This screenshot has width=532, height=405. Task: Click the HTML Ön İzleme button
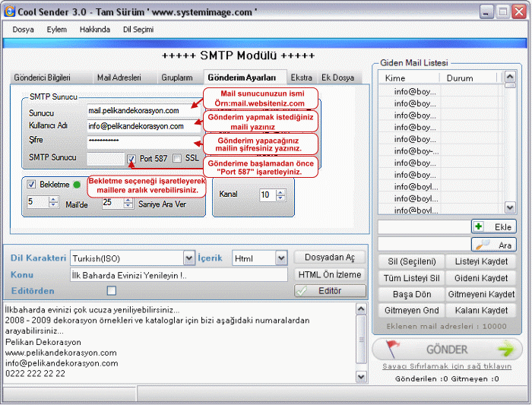tap(330, 274)
